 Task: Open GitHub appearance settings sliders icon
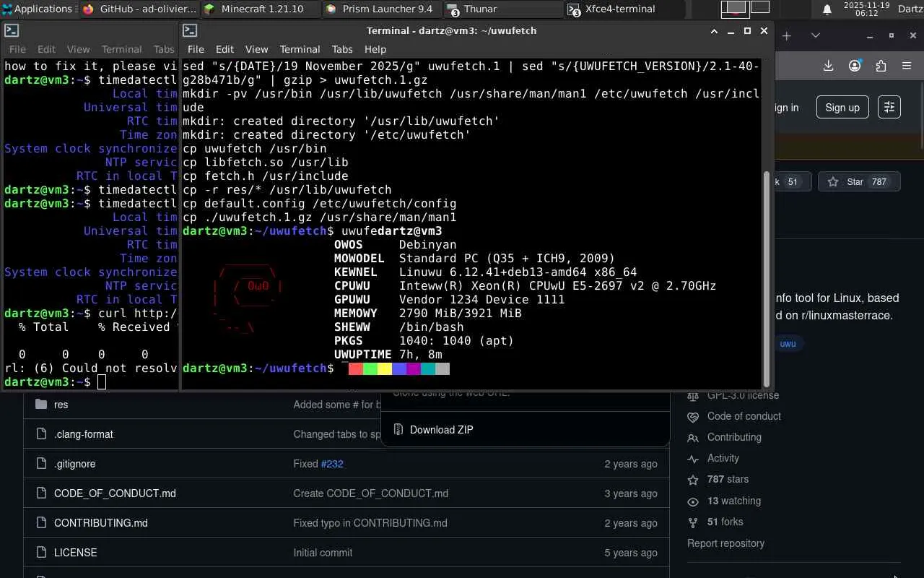[x=889, y=107]
